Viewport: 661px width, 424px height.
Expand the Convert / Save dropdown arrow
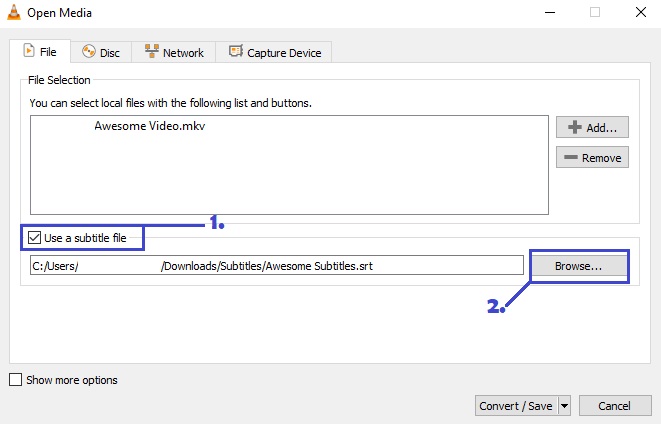pos(564,406)
